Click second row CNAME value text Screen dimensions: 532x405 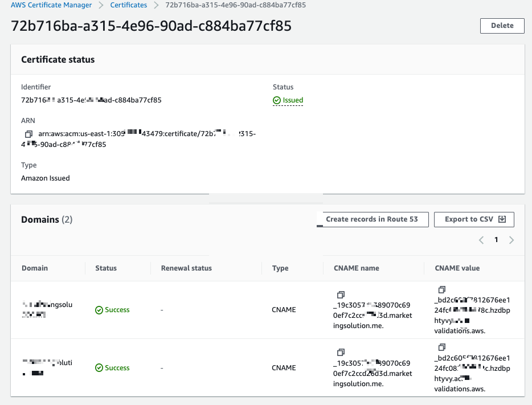472,373
